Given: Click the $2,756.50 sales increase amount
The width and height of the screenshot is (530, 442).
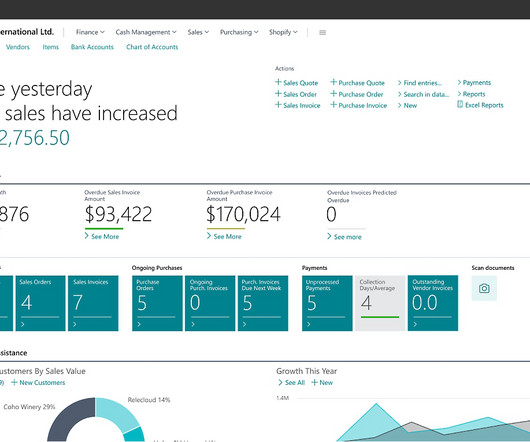Looking at the screenshot, I should pos(34,138).
